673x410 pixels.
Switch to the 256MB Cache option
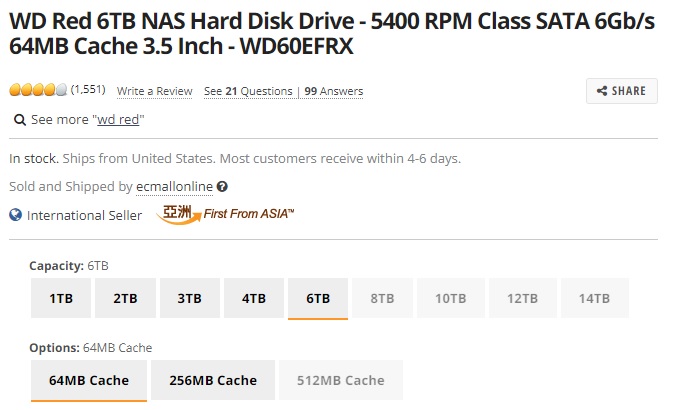click(x=213, y=380)
